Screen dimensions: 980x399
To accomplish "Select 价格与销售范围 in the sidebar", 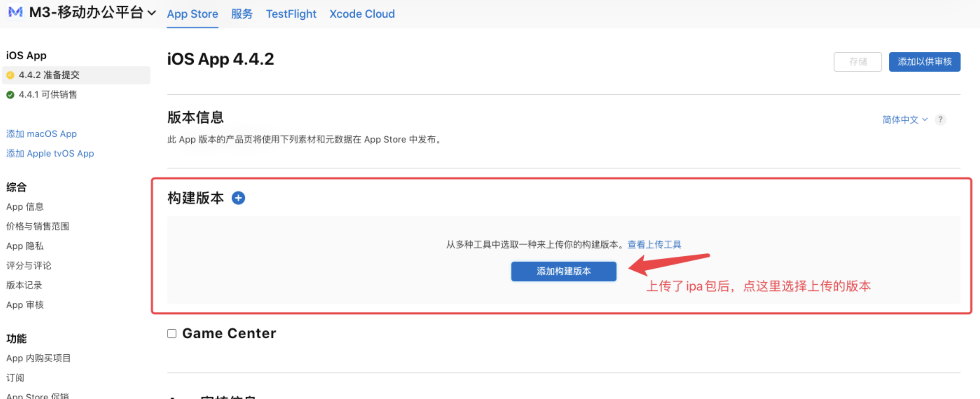I will [38, 226].
